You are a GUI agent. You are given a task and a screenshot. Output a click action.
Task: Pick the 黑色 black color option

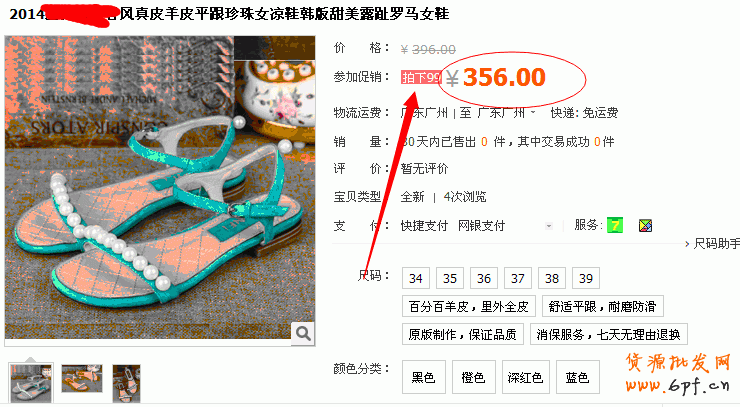point(423,377)
